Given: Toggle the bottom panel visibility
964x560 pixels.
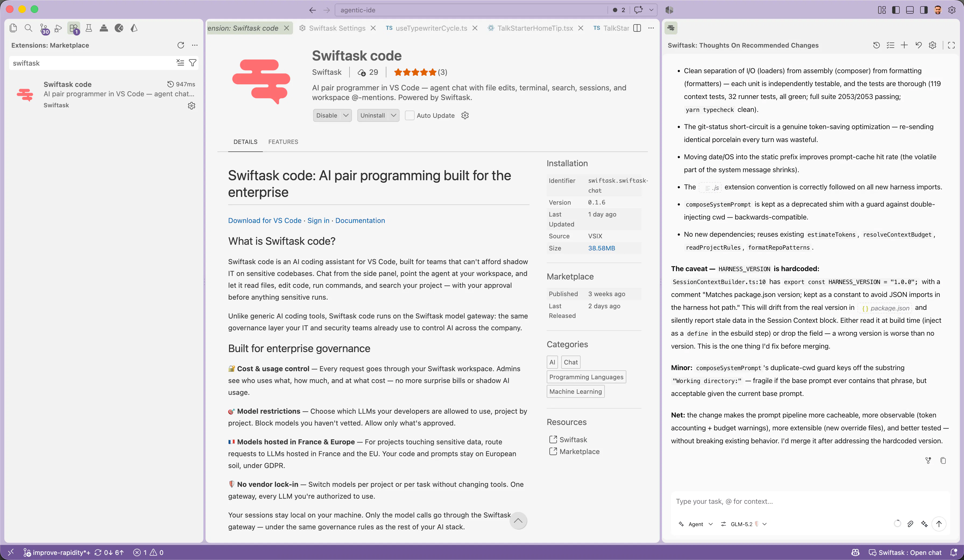Looking at the screenshot, I should [x=910, y=10].
